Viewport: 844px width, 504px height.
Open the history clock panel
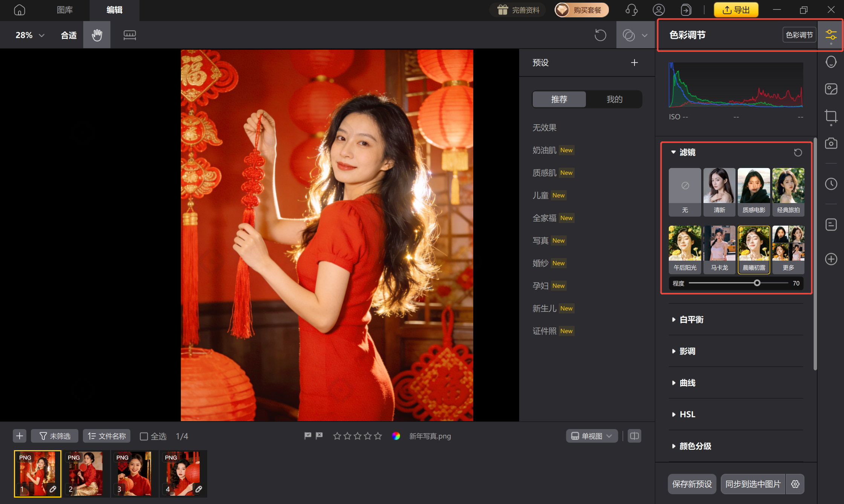pyautogui.click(x=831, y=184)
